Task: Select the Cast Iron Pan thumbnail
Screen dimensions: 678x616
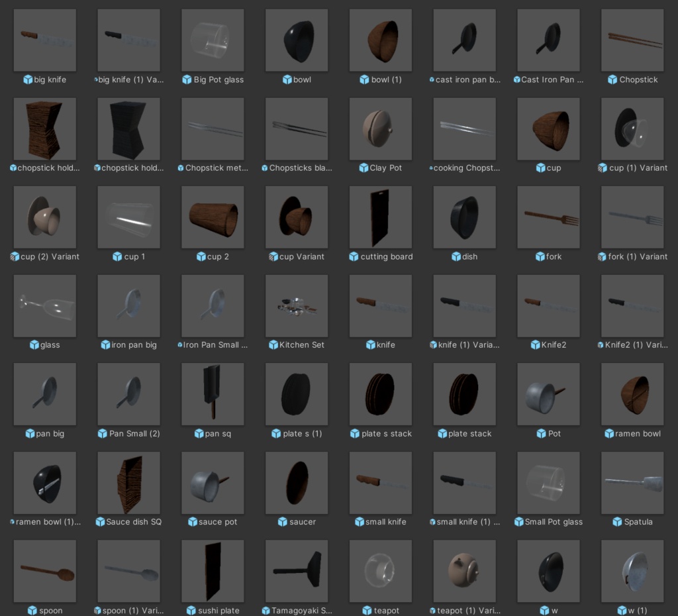Action: [x=548, y=40]
